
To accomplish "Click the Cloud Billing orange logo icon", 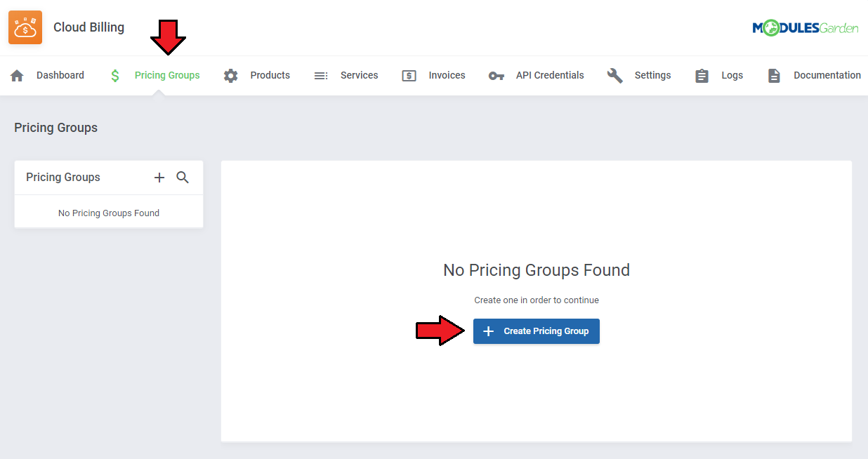I will coord(25,27).
